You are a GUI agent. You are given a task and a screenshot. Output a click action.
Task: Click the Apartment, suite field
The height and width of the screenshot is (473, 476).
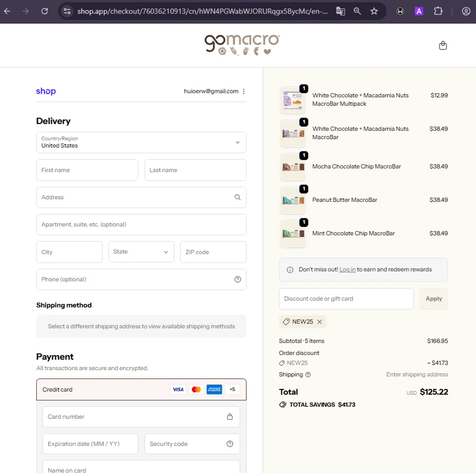tap(141, 224)
